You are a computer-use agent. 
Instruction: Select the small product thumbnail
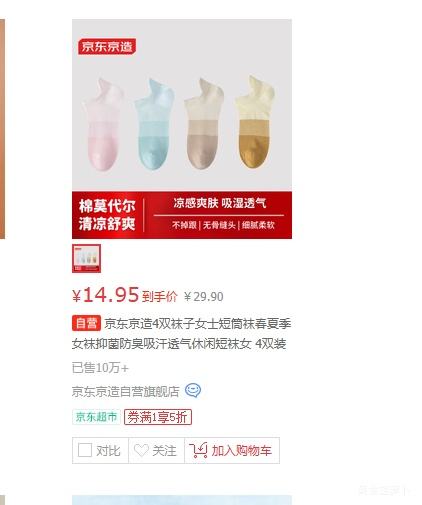[86, 258]
